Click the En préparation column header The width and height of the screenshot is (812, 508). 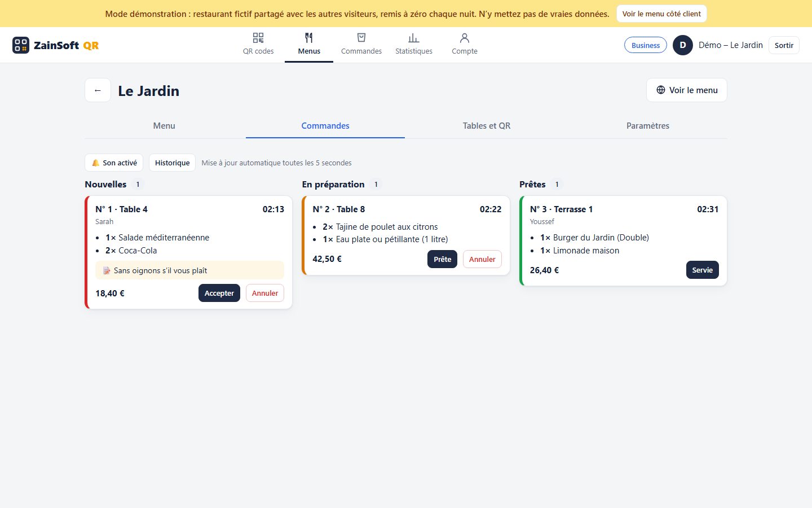point(333,184)
